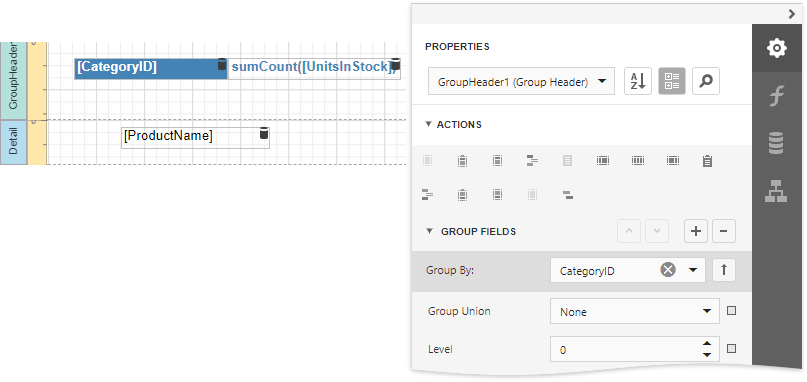Open the Expressions (f) tab
This screenshot has height=382, width=807.
coord(777,96)
